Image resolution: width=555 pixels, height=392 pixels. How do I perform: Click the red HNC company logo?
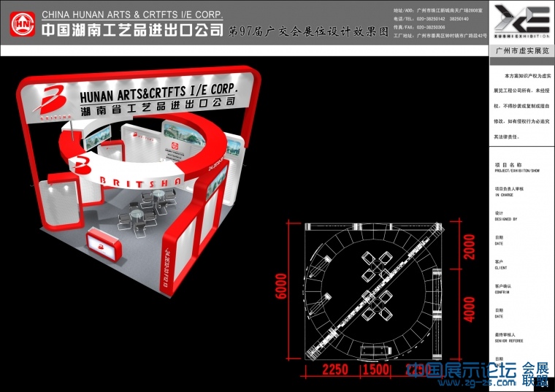pyautogui.click(x=23, y=24)
